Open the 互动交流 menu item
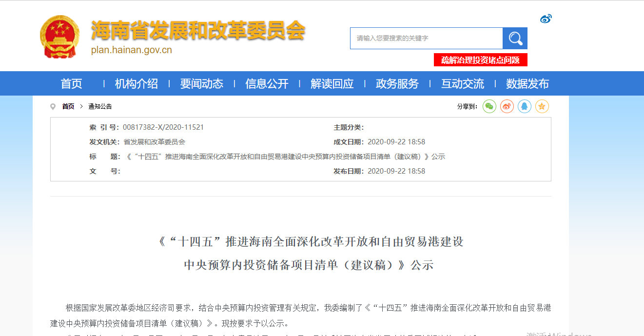 463,84
